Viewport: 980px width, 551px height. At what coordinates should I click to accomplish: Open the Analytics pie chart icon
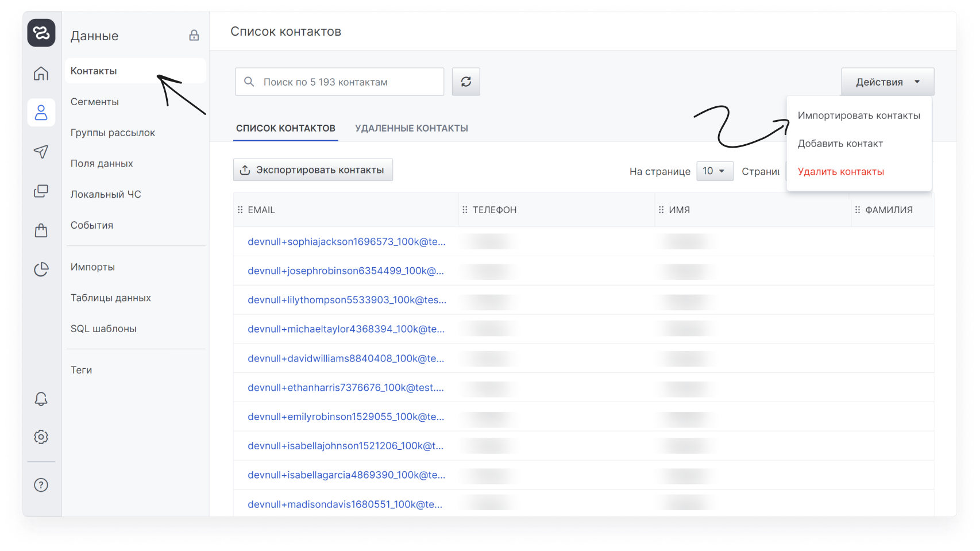[41, 269]
